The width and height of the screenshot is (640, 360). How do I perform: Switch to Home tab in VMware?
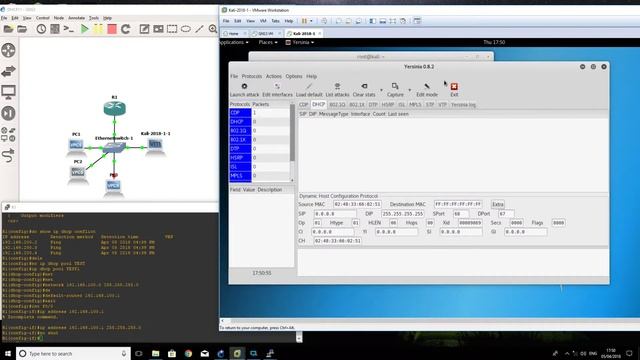point(233,33)
